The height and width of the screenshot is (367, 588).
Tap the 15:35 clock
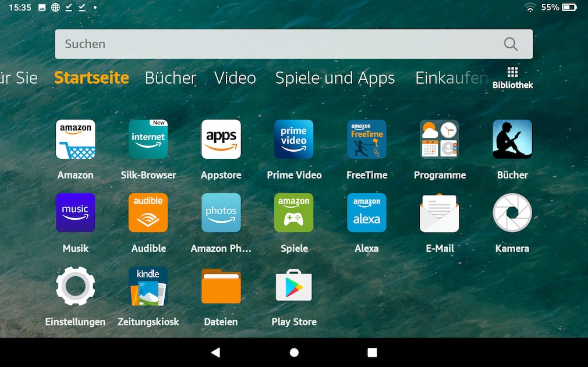[x=19, y=8]
